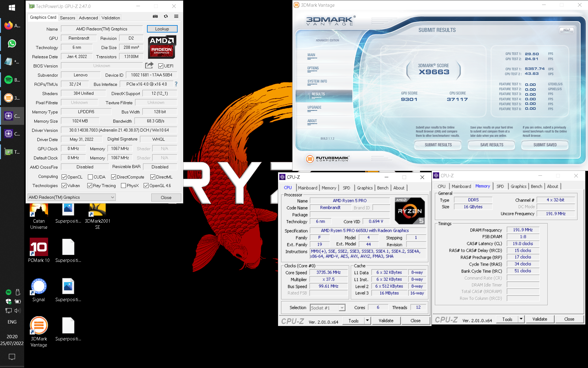This screenshot has height=368, width=588.
Task: Toggle the OpenCL checkbox
Action: click(64, 177)
